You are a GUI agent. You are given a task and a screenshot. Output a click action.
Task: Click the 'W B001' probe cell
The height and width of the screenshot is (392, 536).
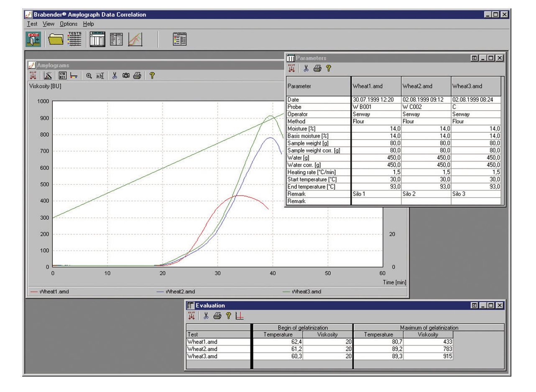pyautogui.click(x=376, y=107)
